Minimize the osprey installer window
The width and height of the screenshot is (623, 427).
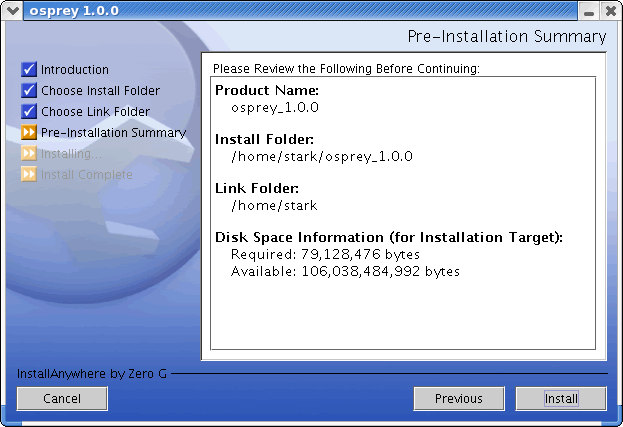[590, 10]
